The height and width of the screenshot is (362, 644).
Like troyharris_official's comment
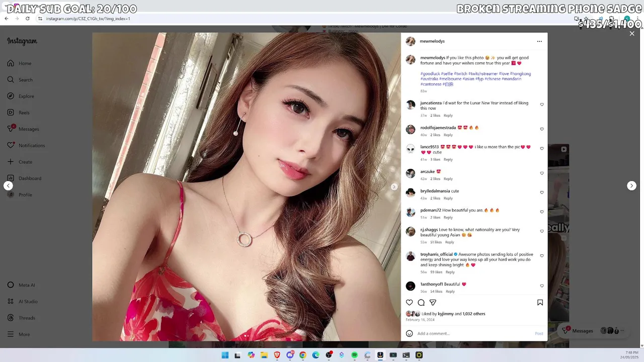542,256
